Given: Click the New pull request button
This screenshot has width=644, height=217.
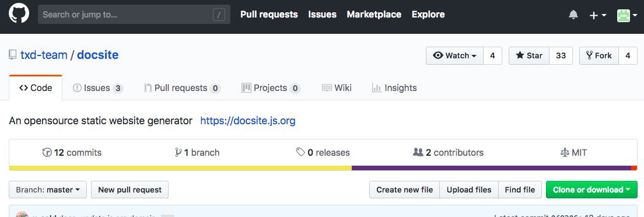Looking at the screenshot, I should click(x=129, y=190).
